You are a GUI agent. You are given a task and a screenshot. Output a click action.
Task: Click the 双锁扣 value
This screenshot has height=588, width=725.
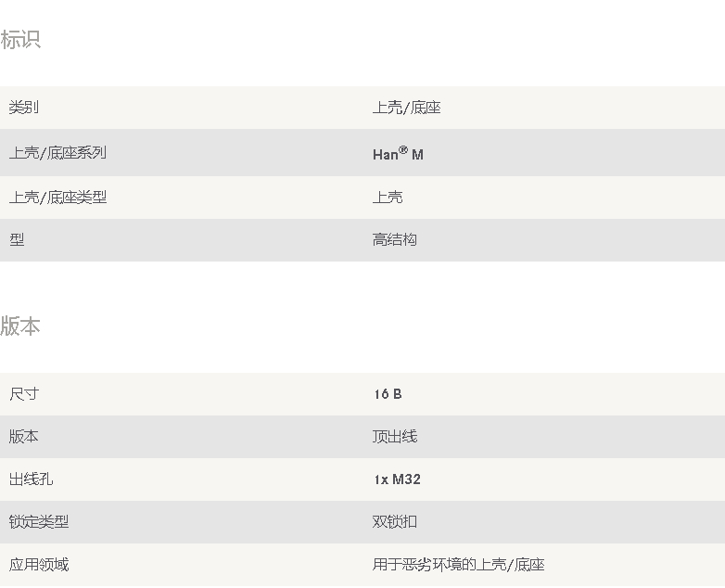[x=395, y=522]
